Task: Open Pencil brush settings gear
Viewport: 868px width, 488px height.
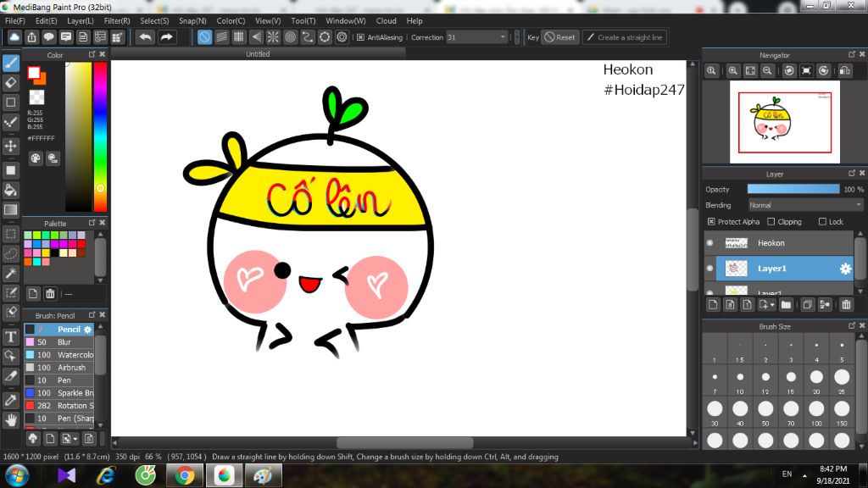Action: coord(87,330)
